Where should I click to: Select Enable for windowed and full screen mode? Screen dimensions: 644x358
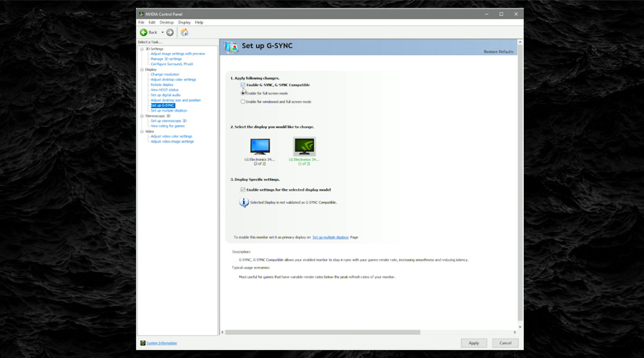pos(243,102)
